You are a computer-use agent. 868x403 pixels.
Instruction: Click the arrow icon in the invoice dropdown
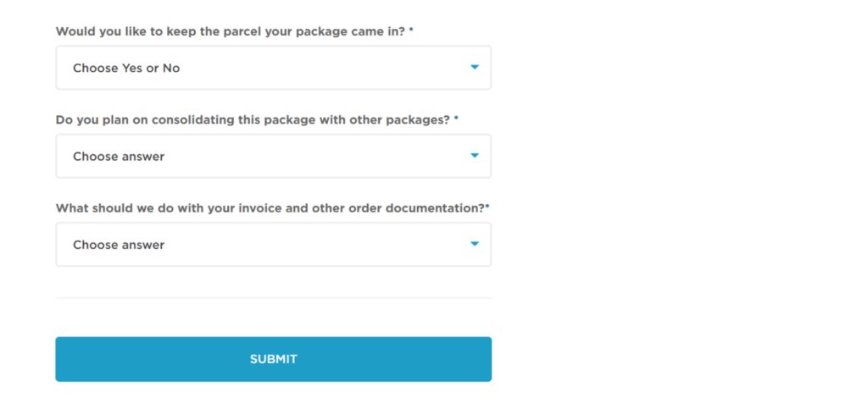point(475,244)
